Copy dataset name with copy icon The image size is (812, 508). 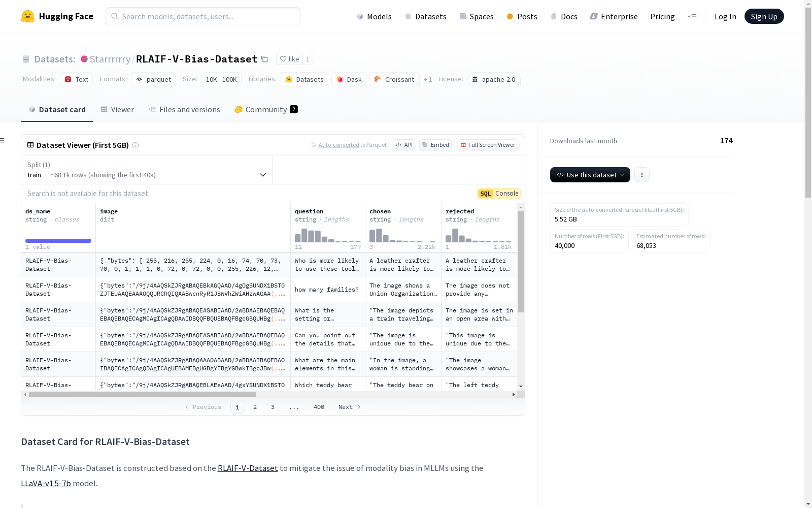point(264,59)
